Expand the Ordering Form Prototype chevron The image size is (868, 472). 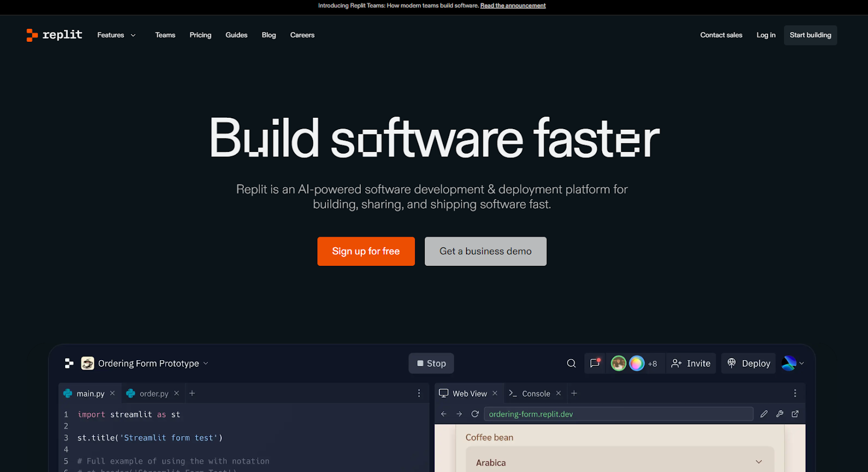(x=206, y=363)
